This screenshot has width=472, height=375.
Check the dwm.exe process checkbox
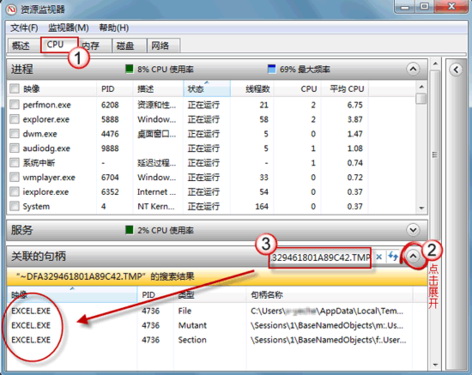(14, 134)
